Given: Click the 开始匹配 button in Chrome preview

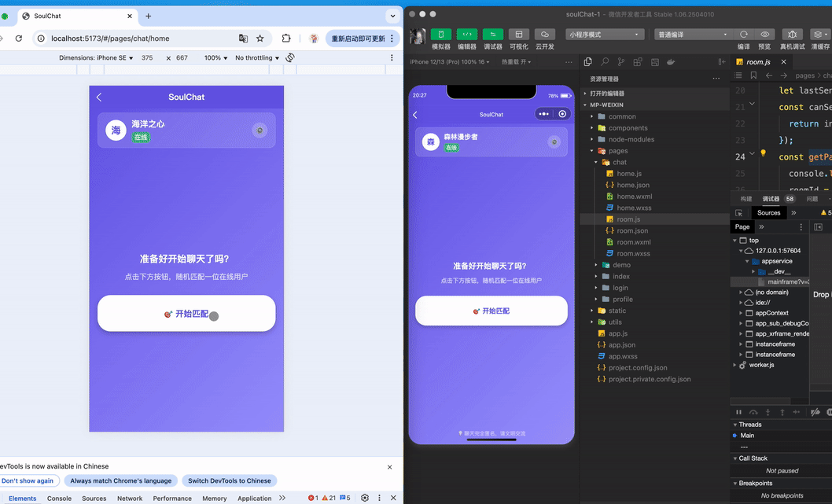Looking at the screenshot, I should (186, 314).
